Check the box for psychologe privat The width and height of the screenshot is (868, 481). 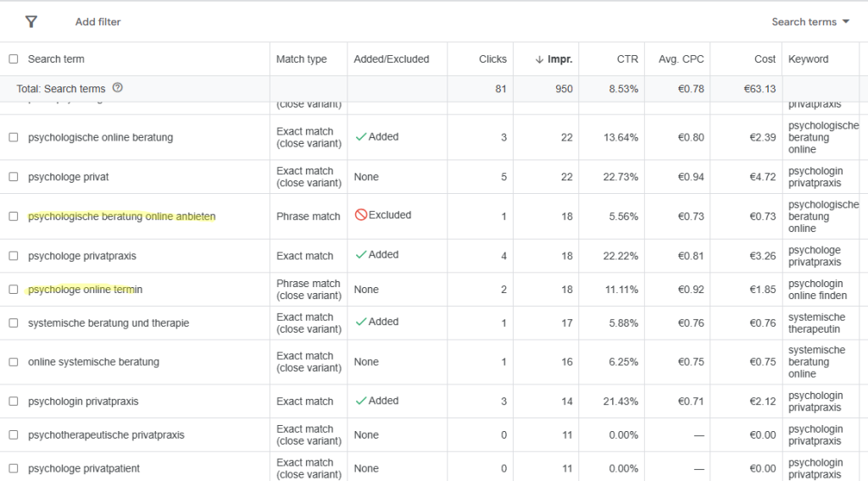point(14,177)
